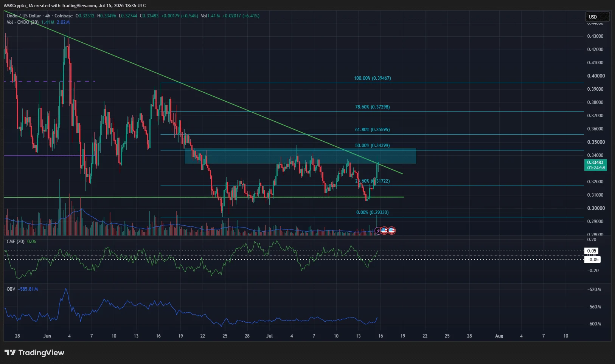Click the 78.60% (0.37298) Fibonacci label
The image size is (615, 364).
pos(372,107)
